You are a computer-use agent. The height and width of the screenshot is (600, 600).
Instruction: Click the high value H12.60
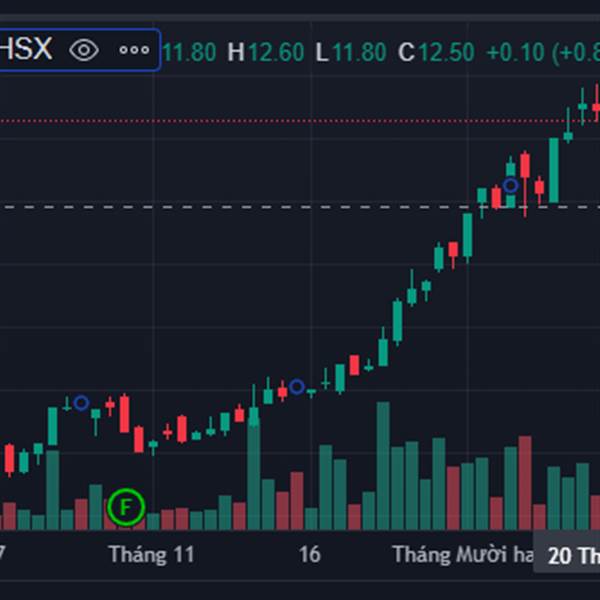click(266, 52)
